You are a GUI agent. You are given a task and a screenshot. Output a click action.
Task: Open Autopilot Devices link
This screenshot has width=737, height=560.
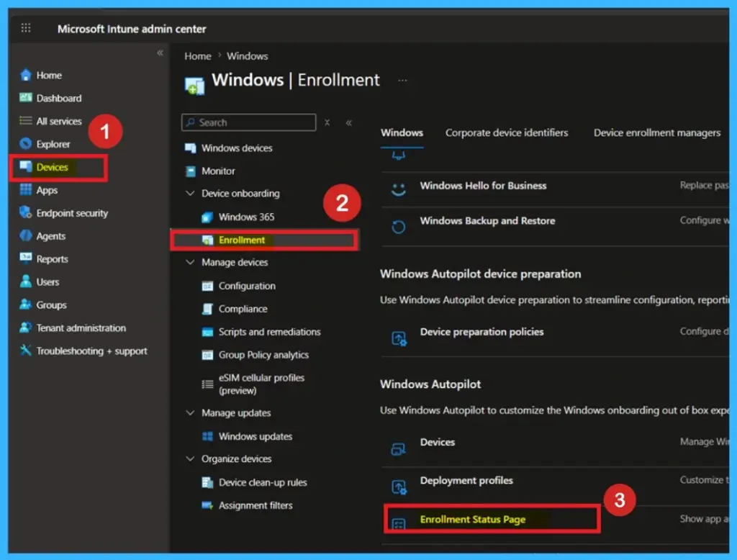pyautogui.click(x=437, y=442)
